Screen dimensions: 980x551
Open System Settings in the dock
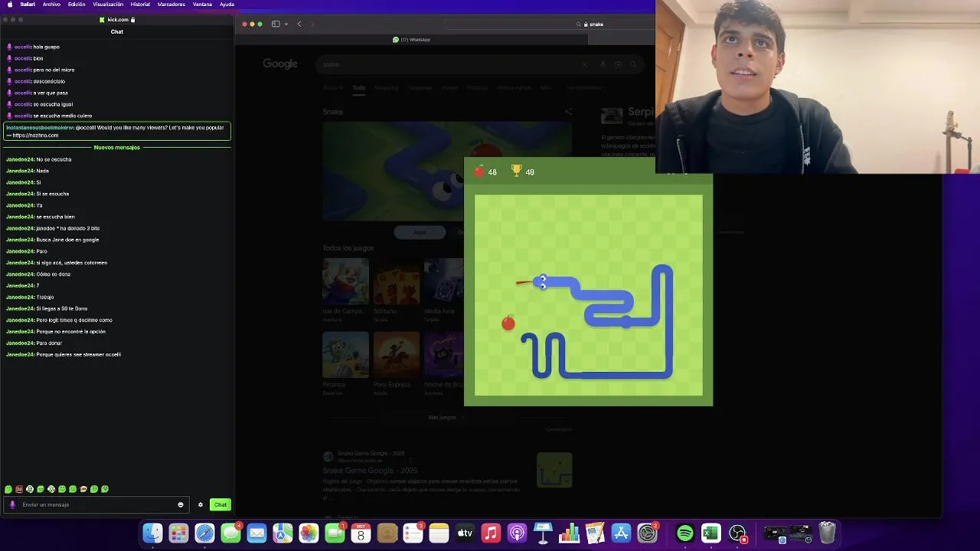[647, 533]
